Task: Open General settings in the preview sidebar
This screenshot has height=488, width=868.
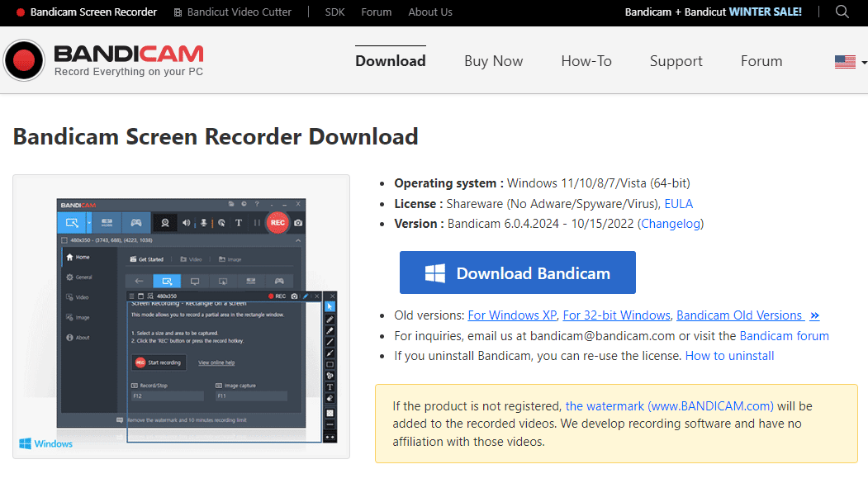Action: click(x=79, y=277)
